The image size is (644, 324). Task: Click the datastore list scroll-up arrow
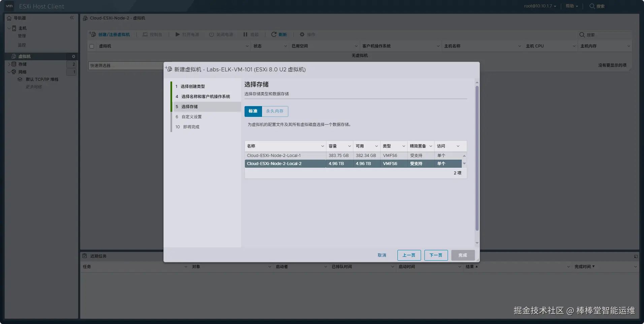(x=464, y=156)
